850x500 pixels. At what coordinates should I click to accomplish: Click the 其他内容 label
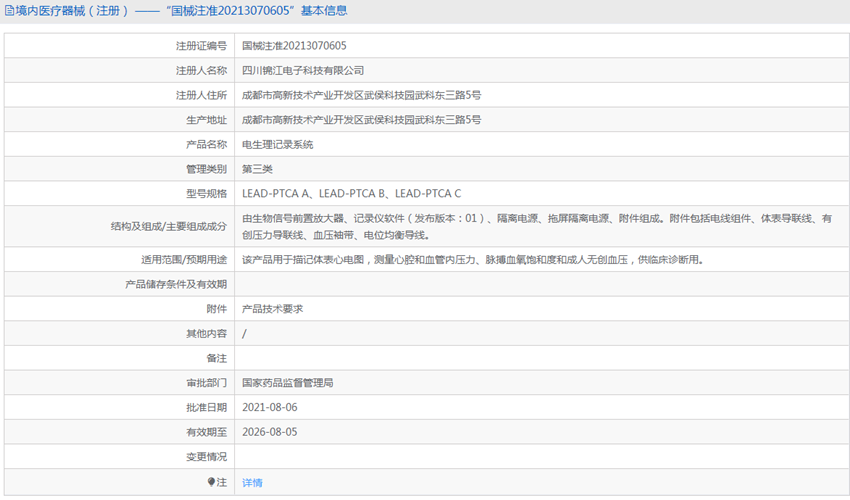click(207, 334)
